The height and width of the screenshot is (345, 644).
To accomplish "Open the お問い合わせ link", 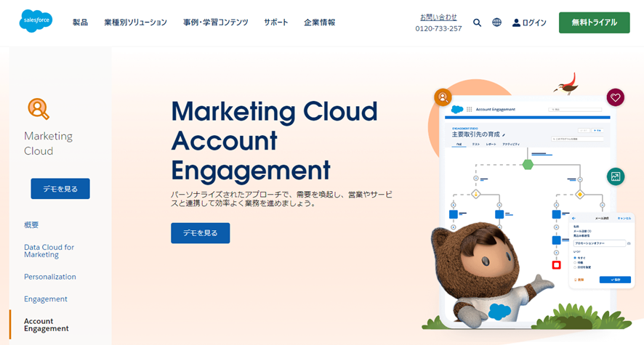I will [x=438, y=17].
